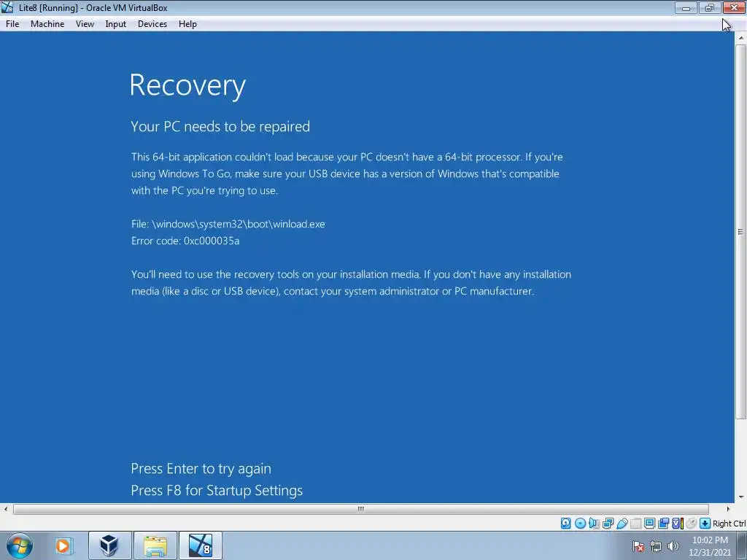747x560 pixels.
Task: Click the Recovery heading
Action: pyautogui.click(x=187, y=86)
